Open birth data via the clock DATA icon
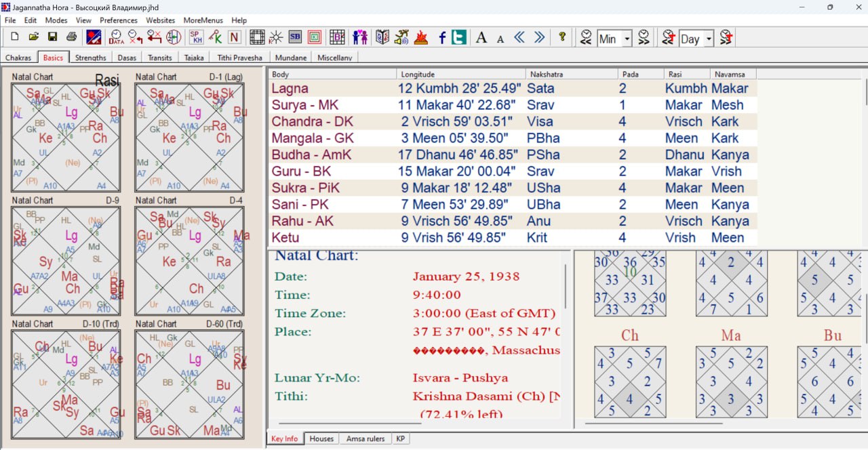The width and height of the screenshot is (868, 450). pos(116,37)
